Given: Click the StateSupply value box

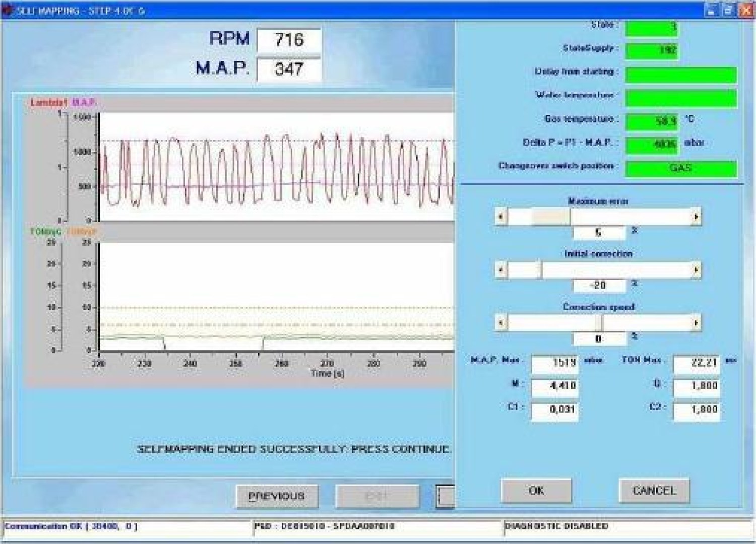Looking at the screenshot, I should coord(652,51).
